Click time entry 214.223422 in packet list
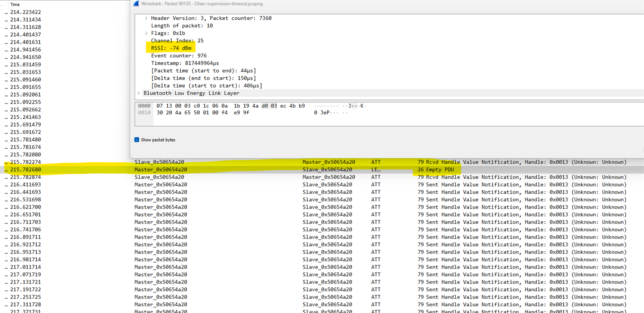 point(26,12)
